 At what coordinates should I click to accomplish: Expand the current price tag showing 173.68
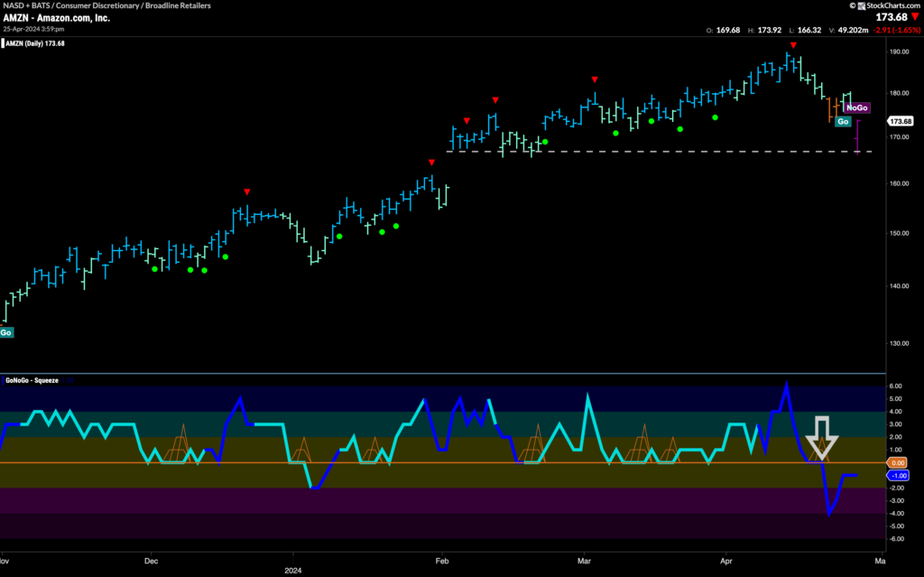(901, 120)
